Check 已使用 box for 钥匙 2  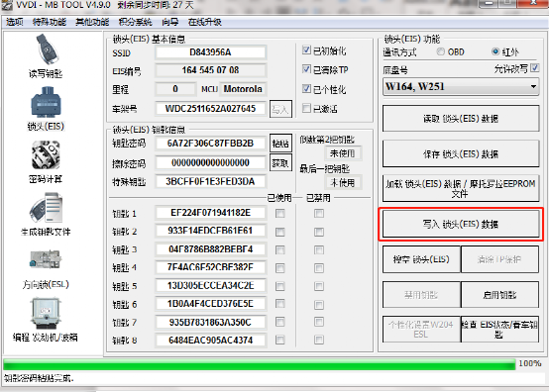point(280,232)
